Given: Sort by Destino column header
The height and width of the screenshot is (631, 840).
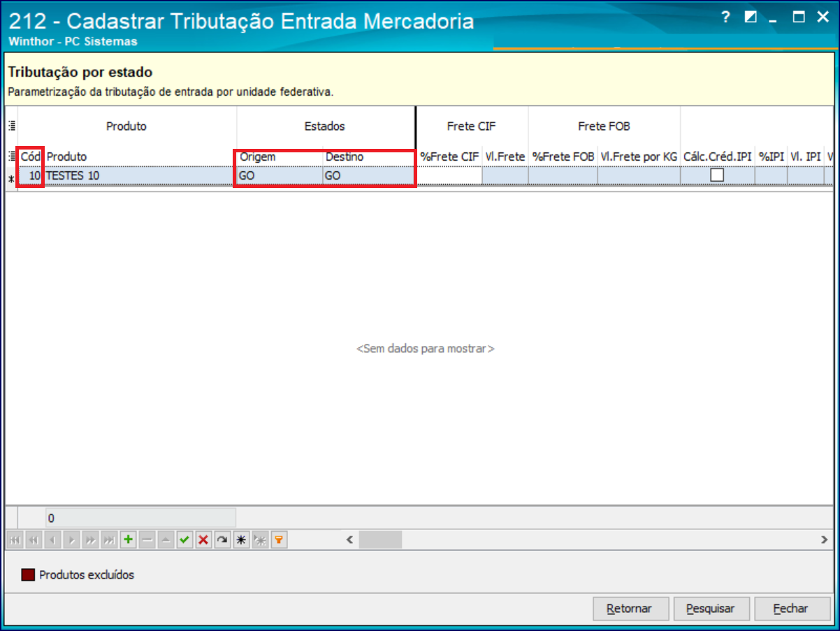Looking at the screenshot, I should (x=369, y=157).
